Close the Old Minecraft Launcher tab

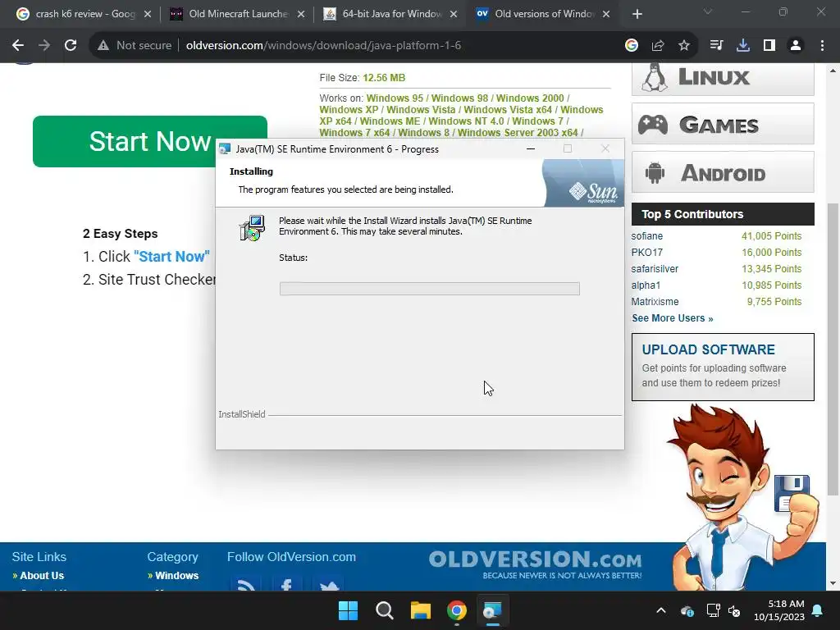click(301, 14)
